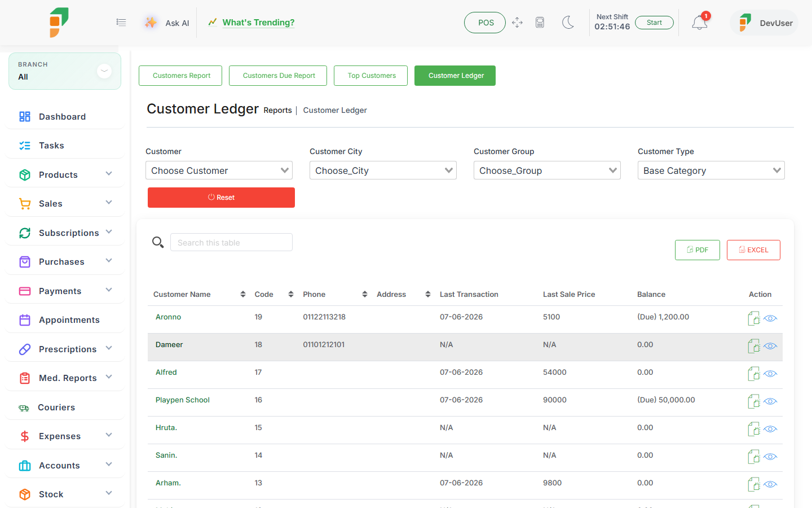Click the Accounts briefcase icon
812x508 pixels.
25,466
